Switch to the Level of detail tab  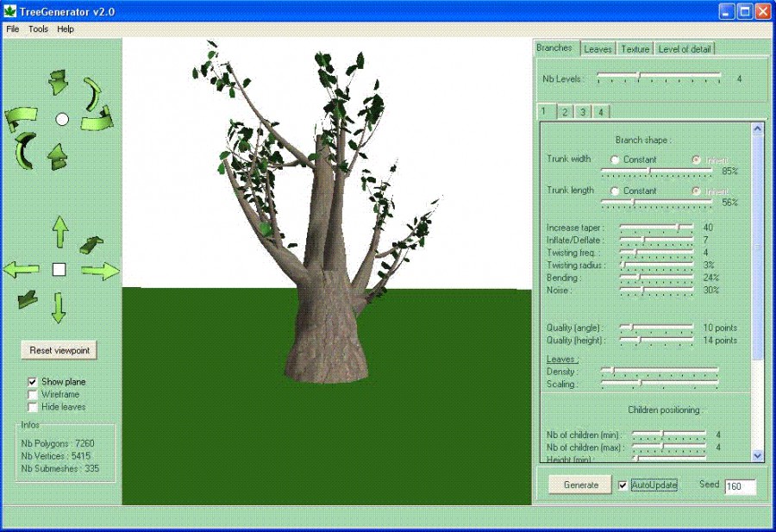(x=685, y=49)
